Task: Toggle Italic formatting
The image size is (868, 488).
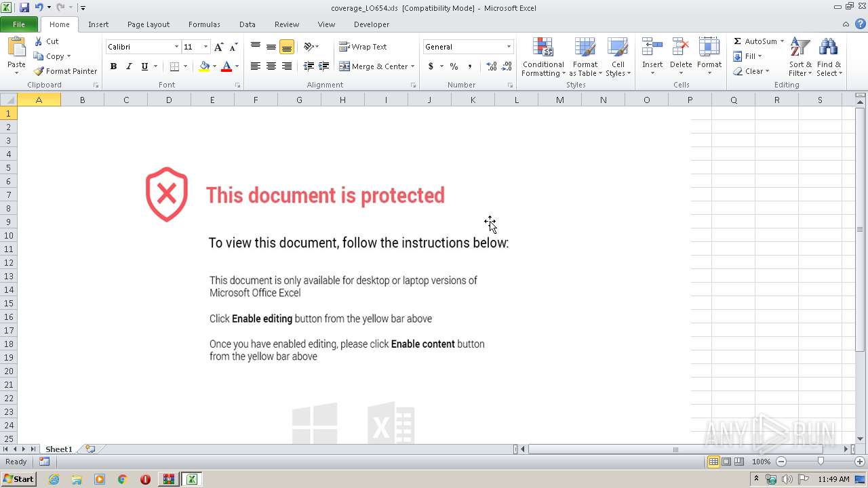Action: [x=129, y=66]
